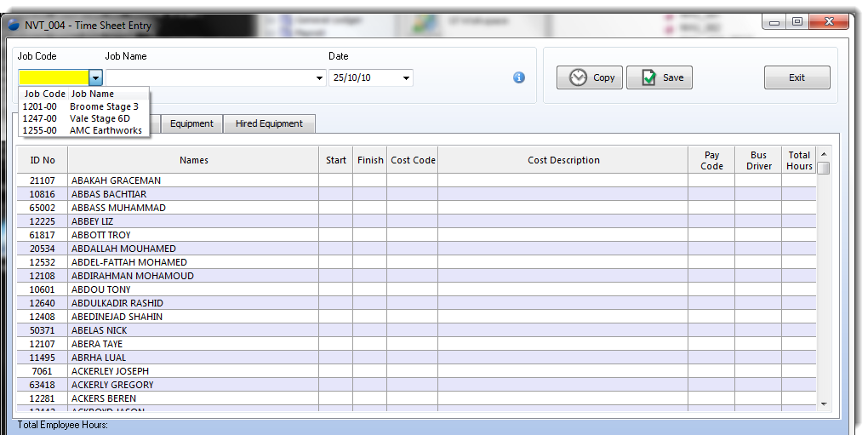Save the time sheet entry
This screenshot has height=435, width=868.
[660, 77]
